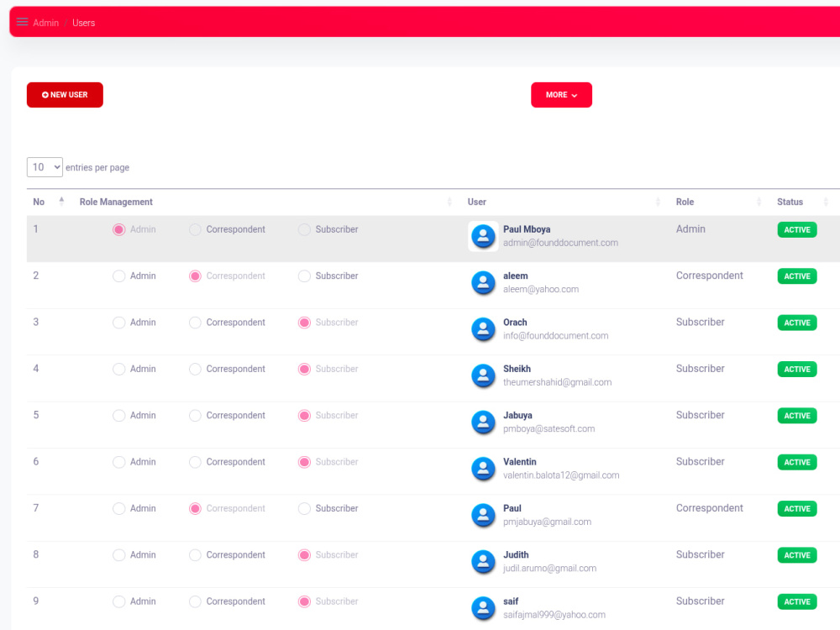Screen dimensions: 840x630
Task: Sort by the Role Management column arrows
Action: (x=449, y=202)
